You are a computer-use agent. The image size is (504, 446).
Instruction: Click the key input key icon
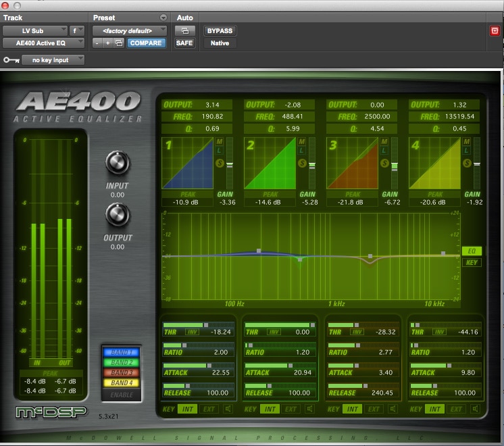pyautogui.click(x=11, y=60)
